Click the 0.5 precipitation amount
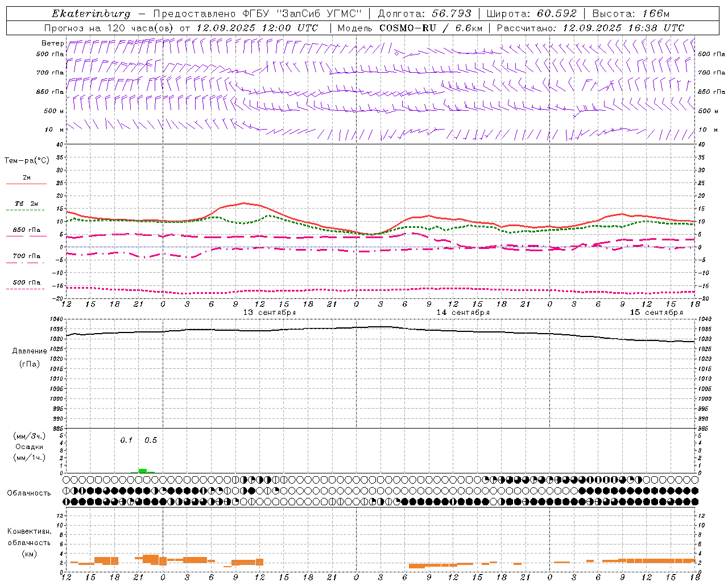Viewport: 728px width, 582px height. 151,440
